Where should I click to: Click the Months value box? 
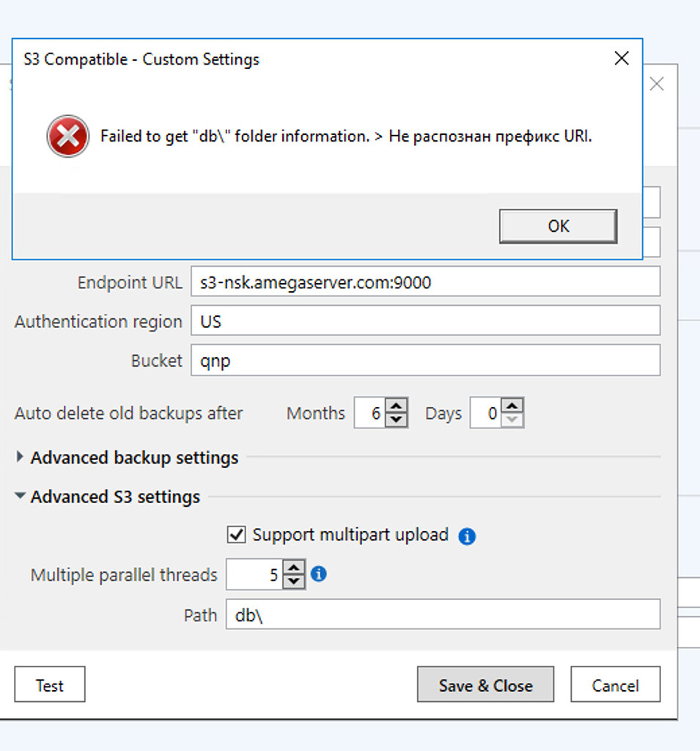tap(374, 413)
